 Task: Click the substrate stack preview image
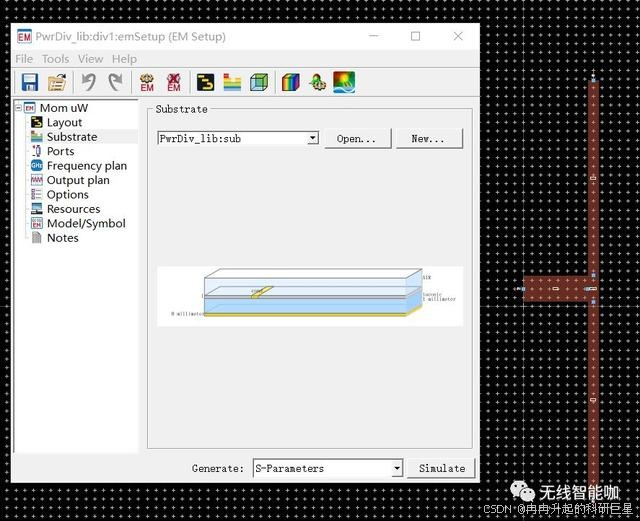tap(310, 296)
